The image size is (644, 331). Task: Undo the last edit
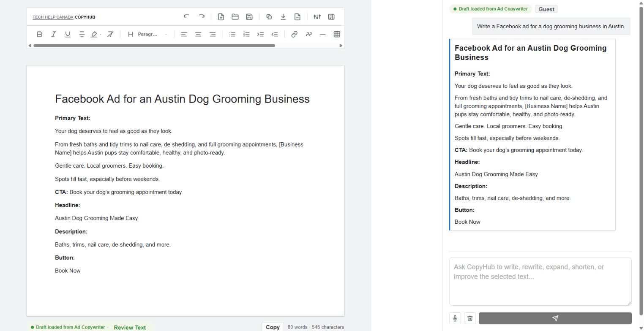pos(187,17)
